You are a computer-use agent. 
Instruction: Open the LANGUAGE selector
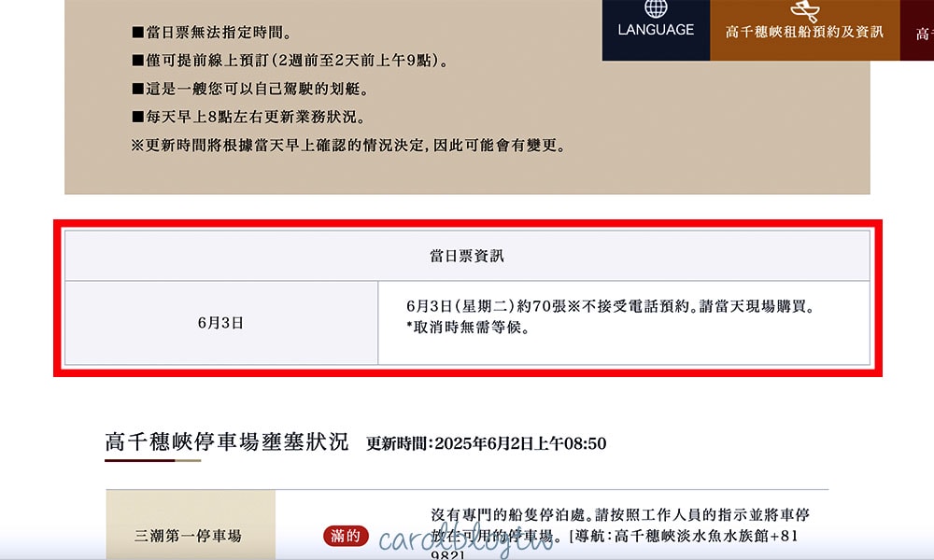[656, 30]
